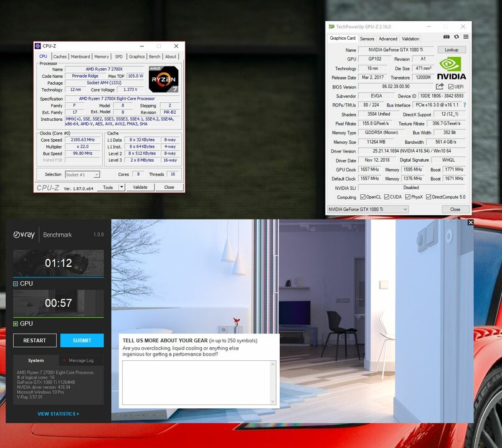Screen dimensions: 502x448
Task: Click the RESTART button in V-Ray Benchmark
Action: 35,340
